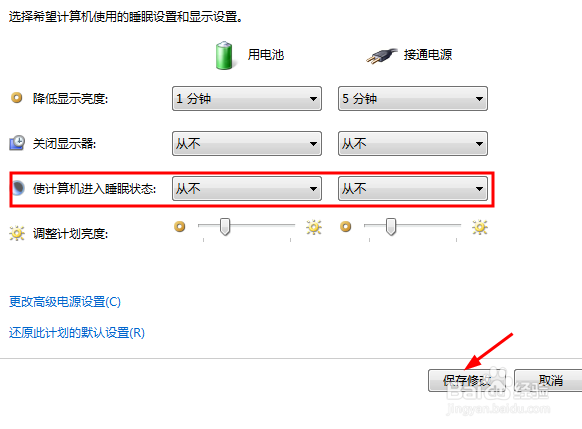Click the monitor clock icon beside 关闭显示器

pyautogui.click(x=17, y=143)
